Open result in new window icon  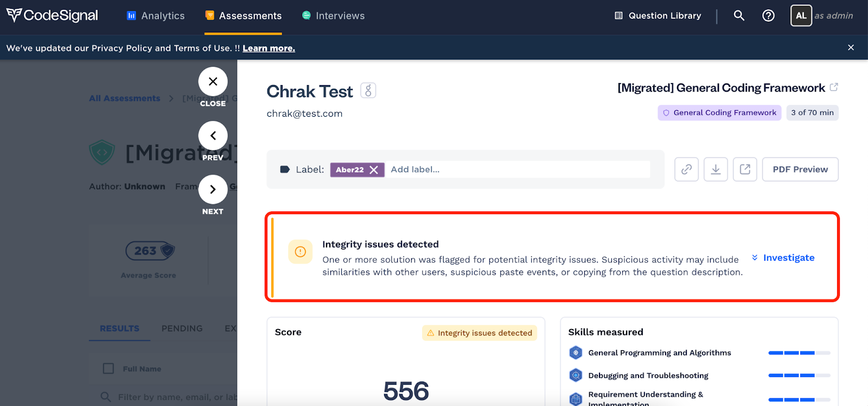(745, 169)
